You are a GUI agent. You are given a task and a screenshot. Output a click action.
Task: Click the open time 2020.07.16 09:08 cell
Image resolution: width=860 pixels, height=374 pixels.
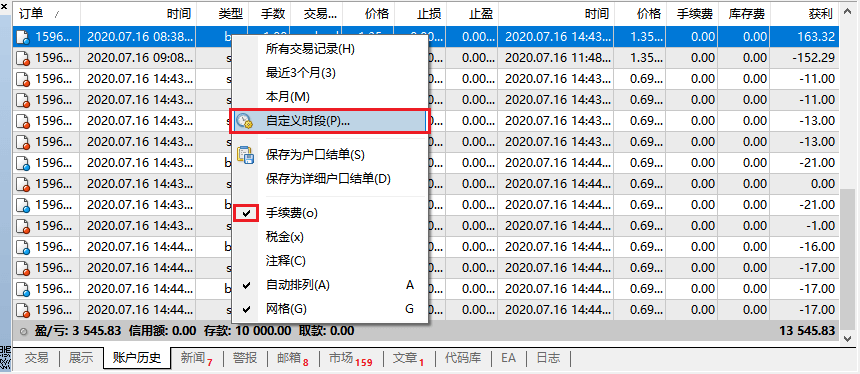click(138, 58)
